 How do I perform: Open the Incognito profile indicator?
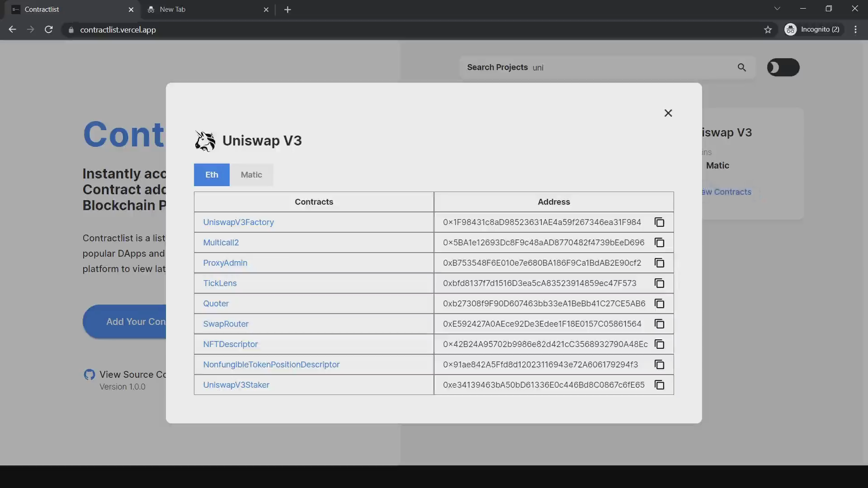click(814, 29)
